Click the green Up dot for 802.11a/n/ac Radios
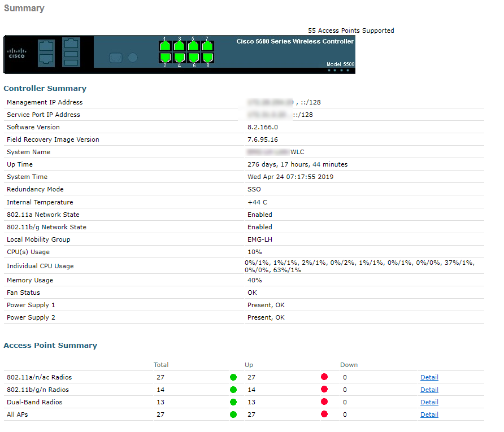This screenshot has width=504, height=432. pyautogui.click(x=233, y=377)
